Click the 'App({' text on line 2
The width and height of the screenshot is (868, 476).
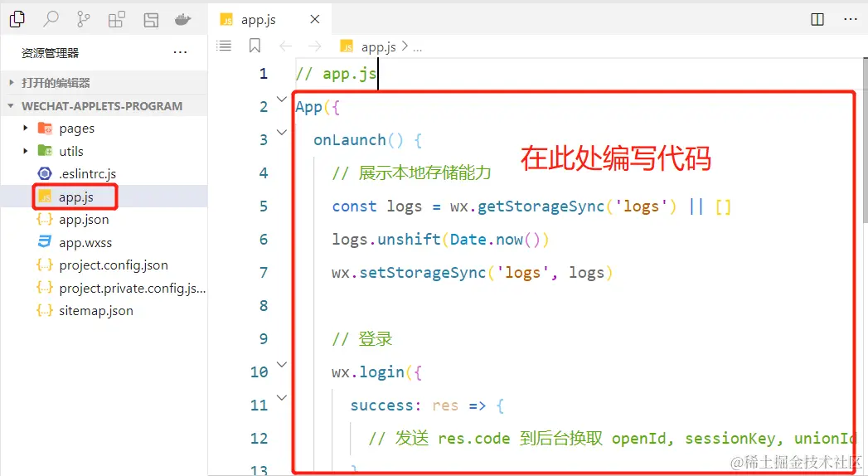[318, 107]
